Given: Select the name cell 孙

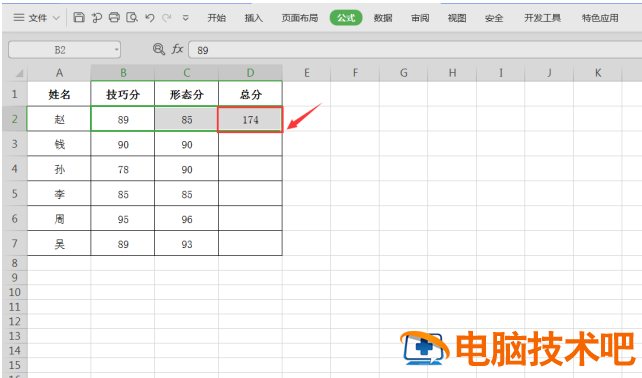Looking at the screenshot, I should click(59, 169).
